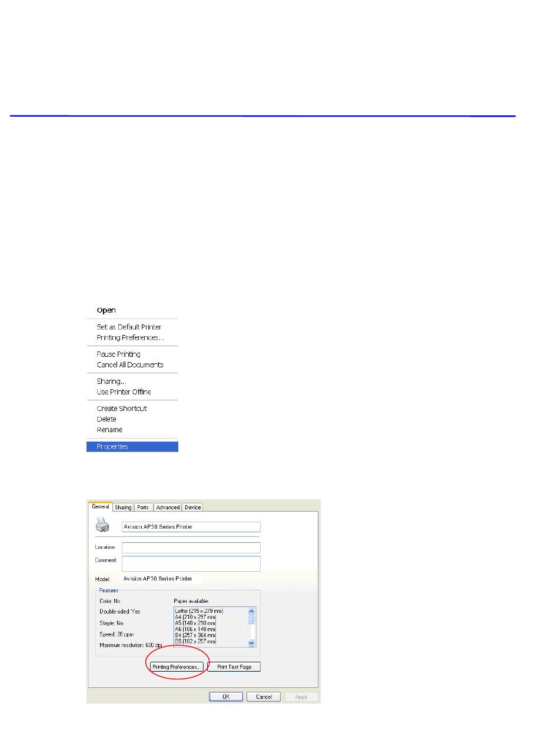Select B4 (257 x 364 mm) paper entry
The image size is (559, 756).
(195, 635)
